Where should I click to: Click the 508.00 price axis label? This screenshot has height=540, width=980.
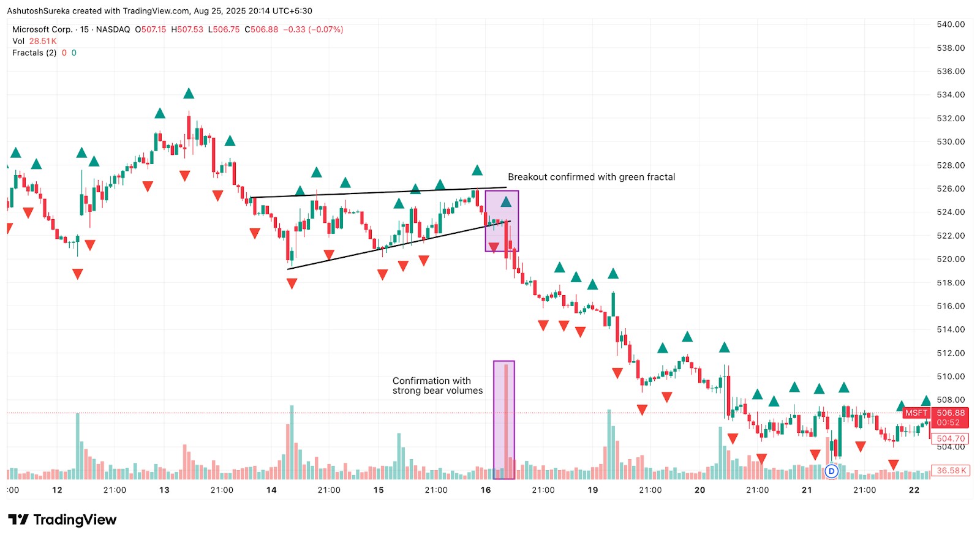[951, 400]
